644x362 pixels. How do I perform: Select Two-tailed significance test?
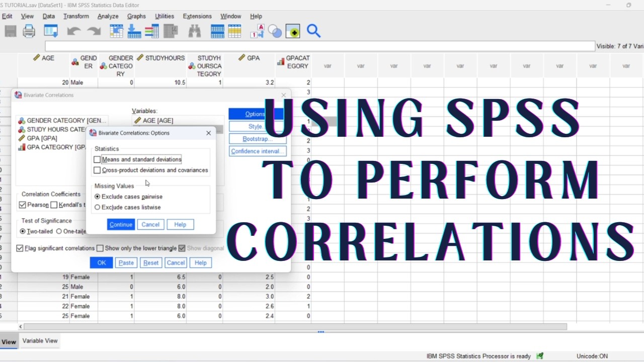pos(23,231)
